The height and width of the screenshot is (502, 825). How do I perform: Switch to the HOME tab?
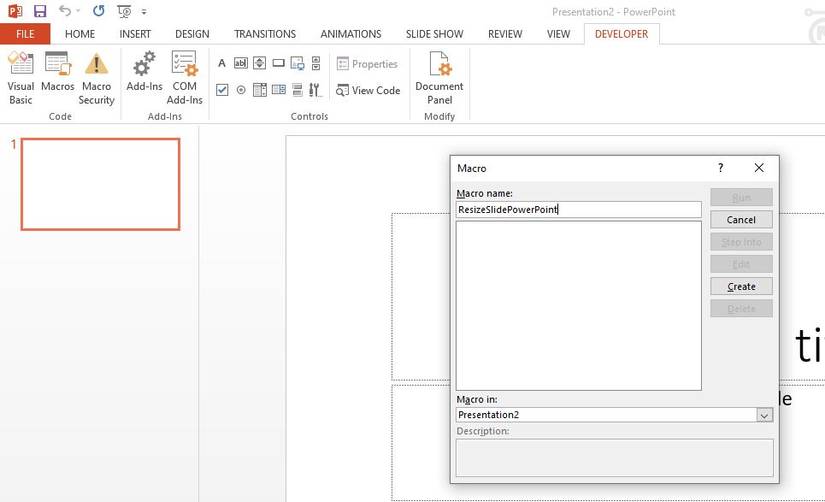tap(80, 34)
